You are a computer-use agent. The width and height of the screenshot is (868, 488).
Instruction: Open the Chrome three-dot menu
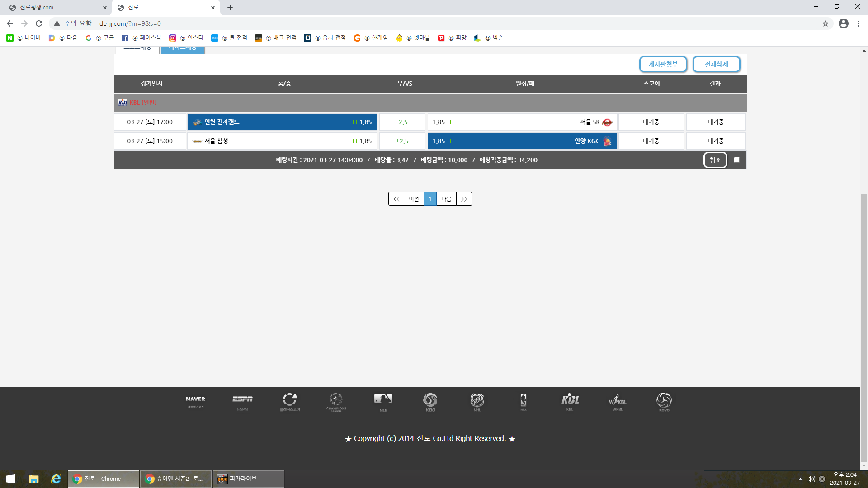858,23
